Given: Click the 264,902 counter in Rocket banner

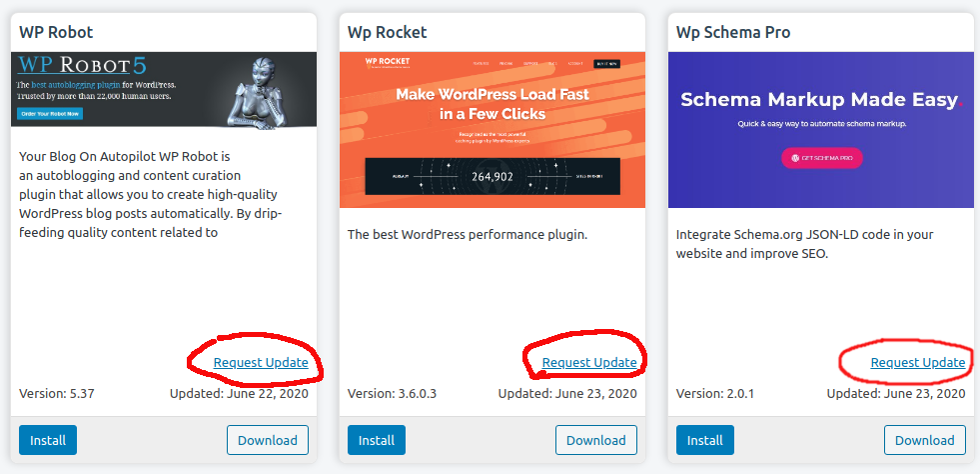Looking at the screenshot, I should point(491,177).
